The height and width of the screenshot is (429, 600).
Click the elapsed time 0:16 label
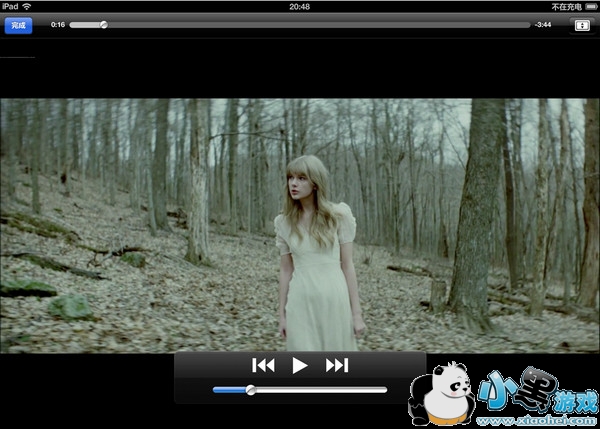tap(58, 25)
